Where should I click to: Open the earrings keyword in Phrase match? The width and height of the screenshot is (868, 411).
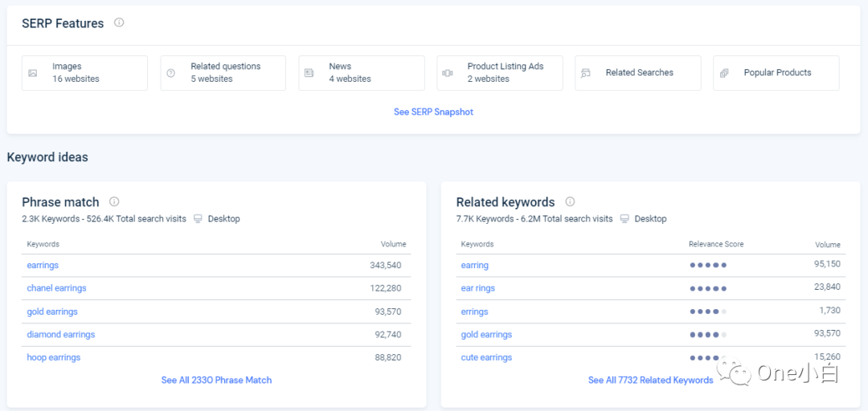[x=43, y=265]
